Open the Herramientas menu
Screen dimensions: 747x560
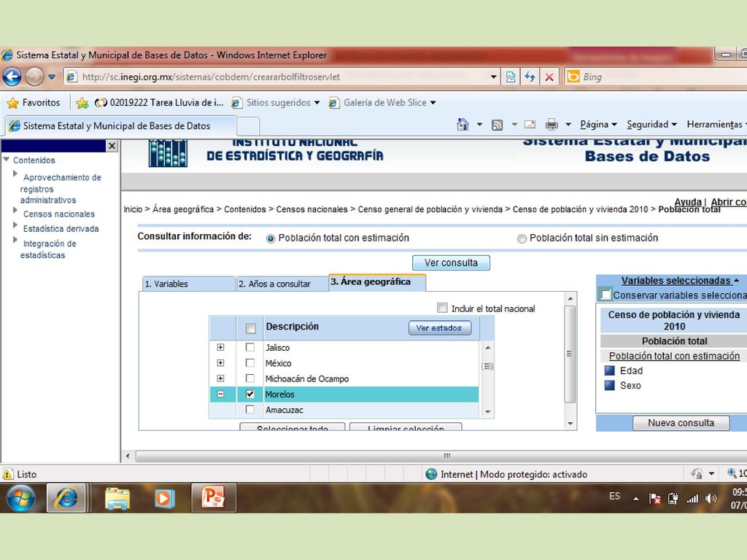pyautogui.click(x=716, y=124)
